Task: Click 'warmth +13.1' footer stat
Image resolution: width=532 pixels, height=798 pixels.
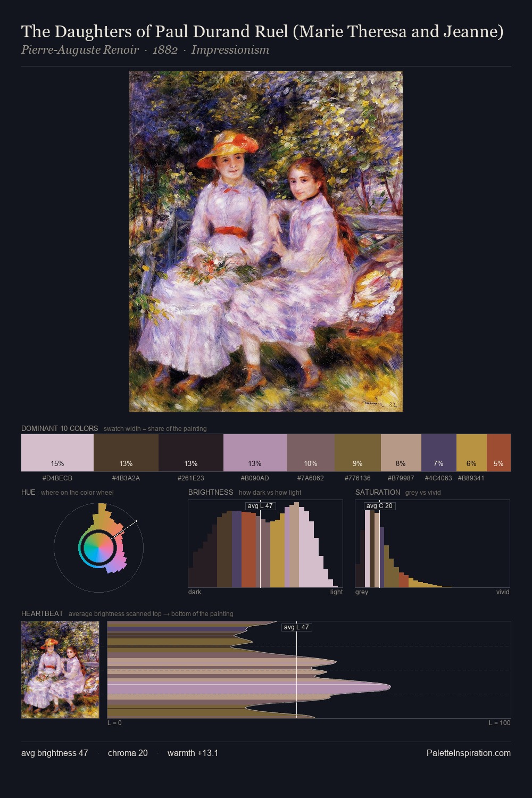Action: click(193, 753)
